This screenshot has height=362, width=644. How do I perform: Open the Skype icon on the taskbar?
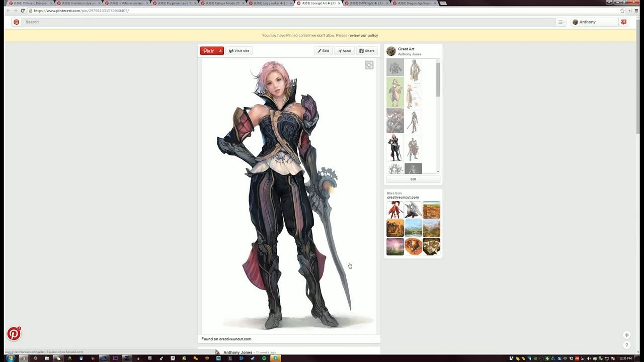(x=276, y=358)
